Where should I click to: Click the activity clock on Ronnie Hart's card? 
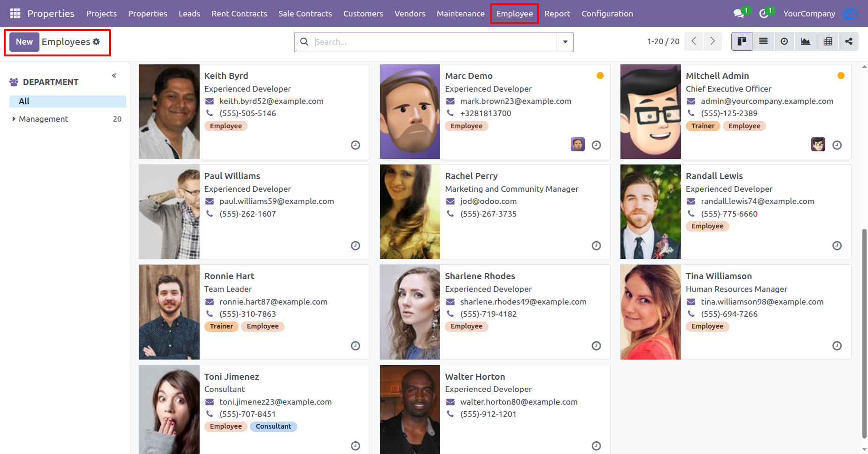click(x=356, y=346)
